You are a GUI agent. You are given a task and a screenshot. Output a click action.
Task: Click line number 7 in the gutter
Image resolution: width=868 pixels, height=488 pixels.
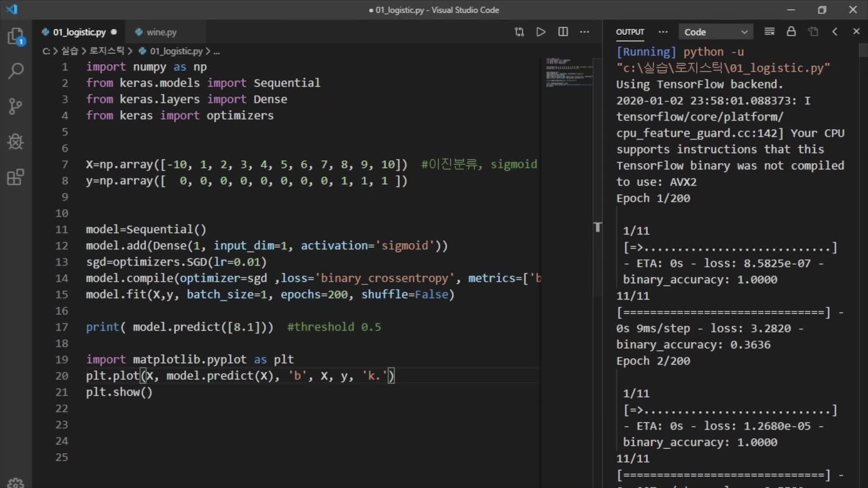click(65, 164)
